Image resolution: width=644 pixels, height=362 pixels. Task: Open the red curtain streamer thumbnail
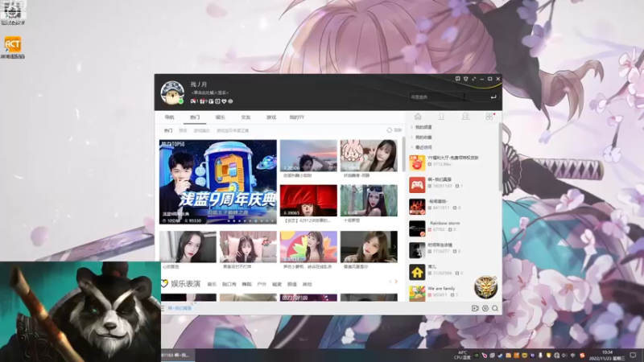[308, 200]
